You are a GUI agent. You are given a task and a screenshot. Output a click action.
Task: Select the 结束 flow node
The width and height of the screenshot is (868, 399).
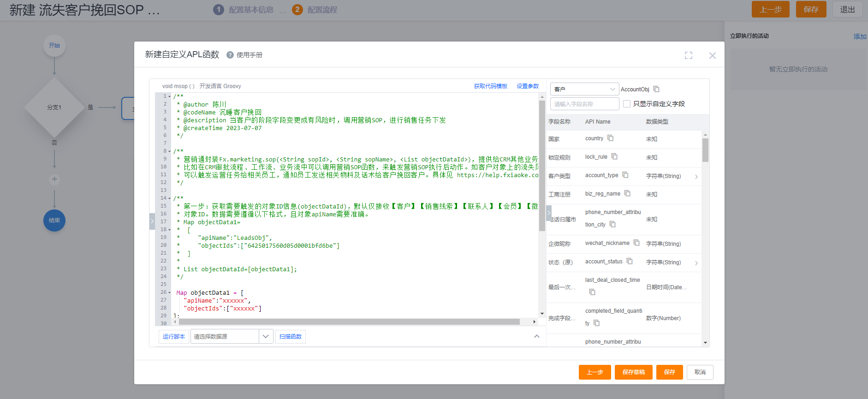coord(54,220)
